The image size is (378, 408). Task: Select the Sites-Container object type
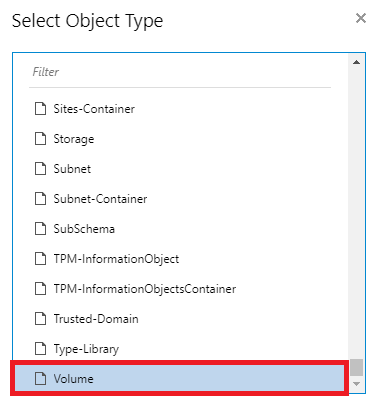point(180,109)
